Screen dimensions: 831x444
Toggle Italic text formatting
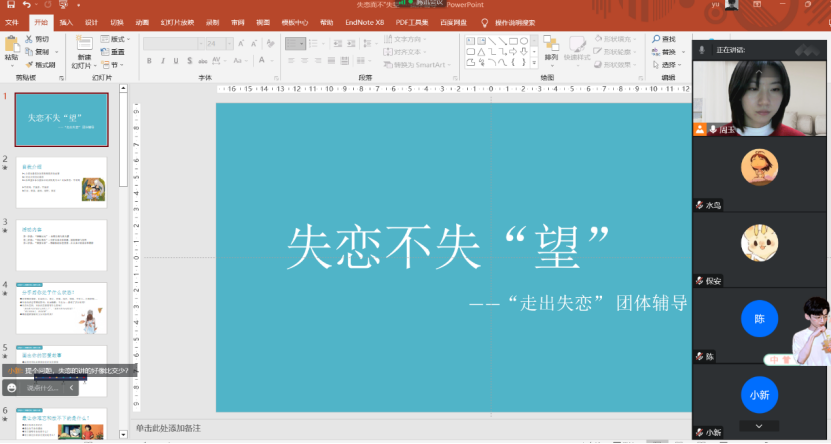[x=163, y=62]
